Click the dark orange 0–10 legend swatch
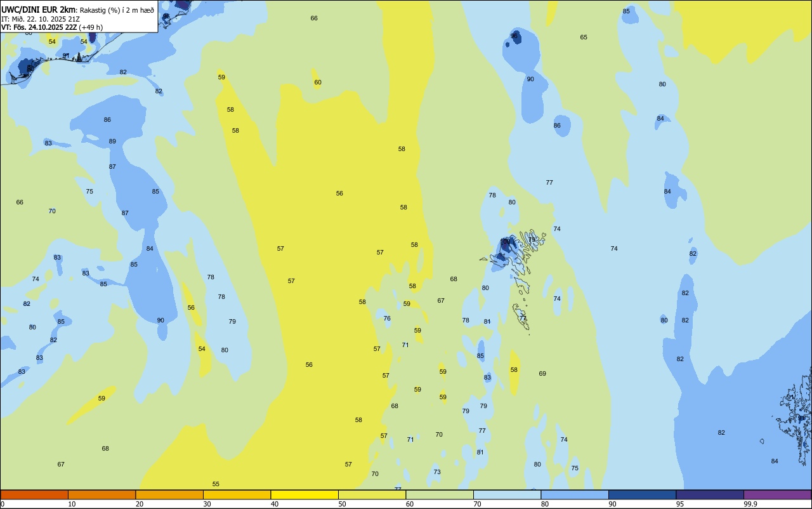812x509 pixels. (34, 494)
